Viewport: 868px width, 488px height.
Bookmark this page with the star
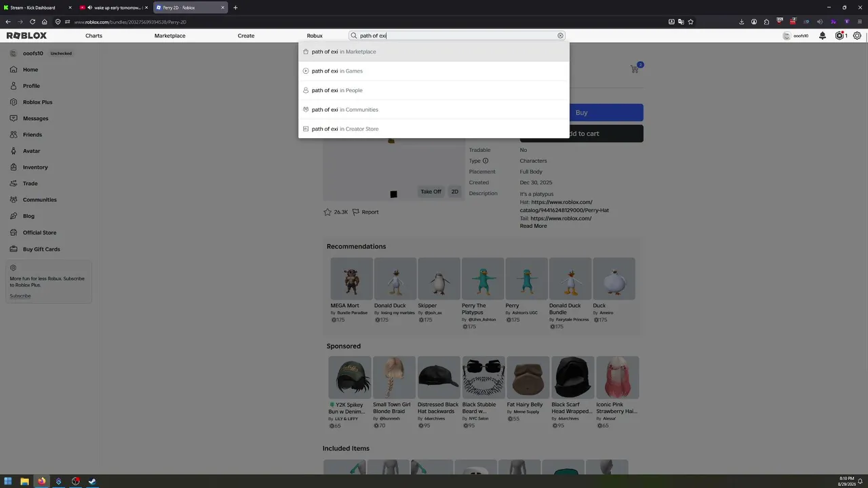(690, 22)
